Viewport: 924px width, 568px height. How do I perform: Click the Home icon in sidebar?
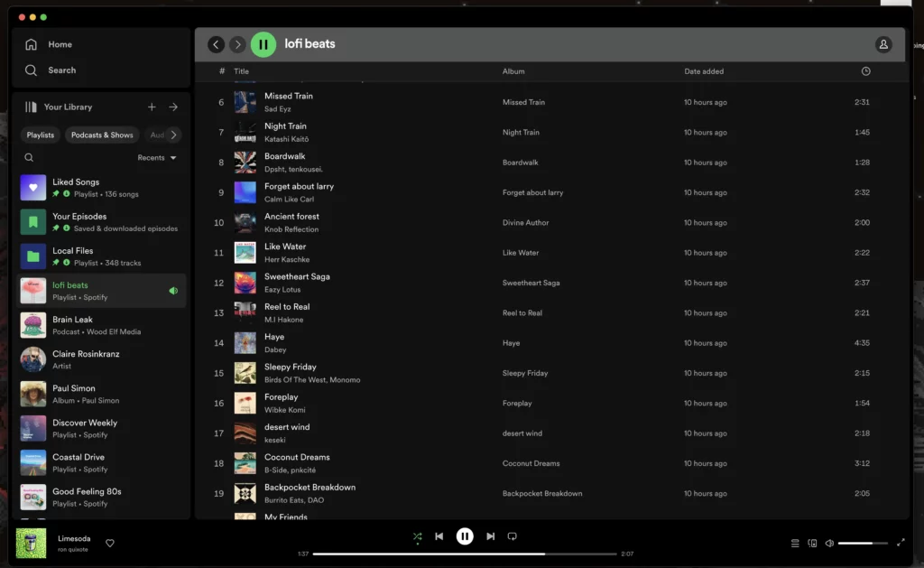click(x=32, y=44)
